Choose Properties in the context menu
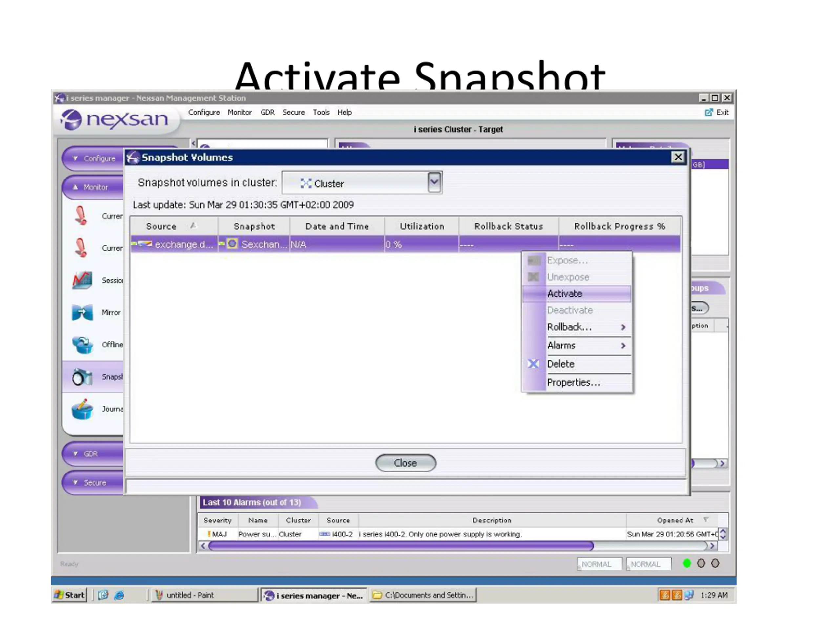This screenshot has width=840, height=630. tap(577, 382)
